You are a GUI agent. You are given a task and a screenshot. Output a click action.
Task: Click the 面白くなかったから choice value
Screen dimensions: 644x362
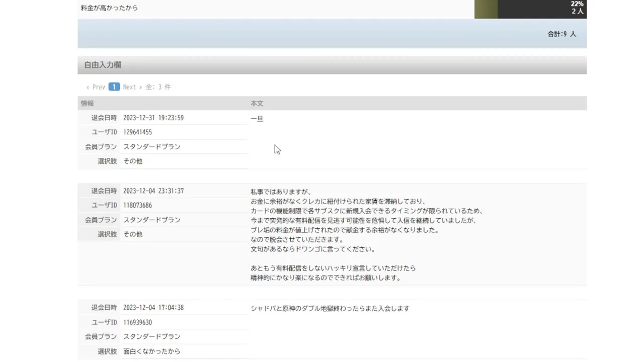click(152, 351)
